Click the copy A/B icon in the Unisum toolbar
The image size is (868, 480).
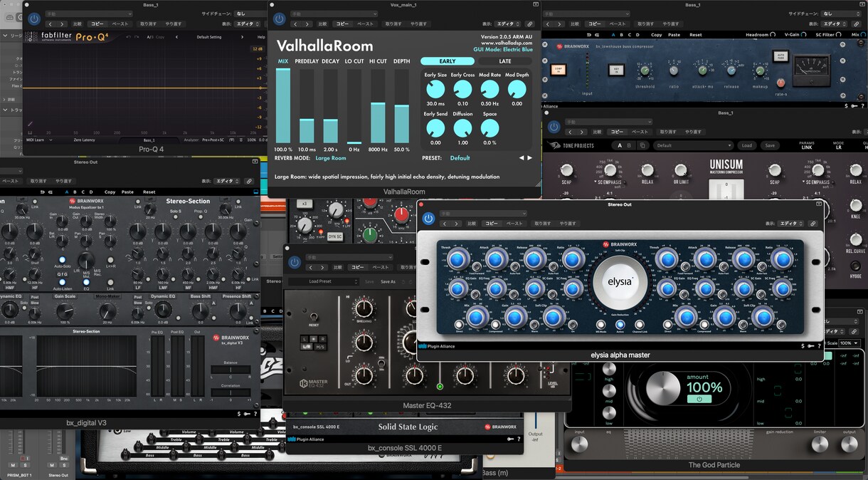coord(642,145)
